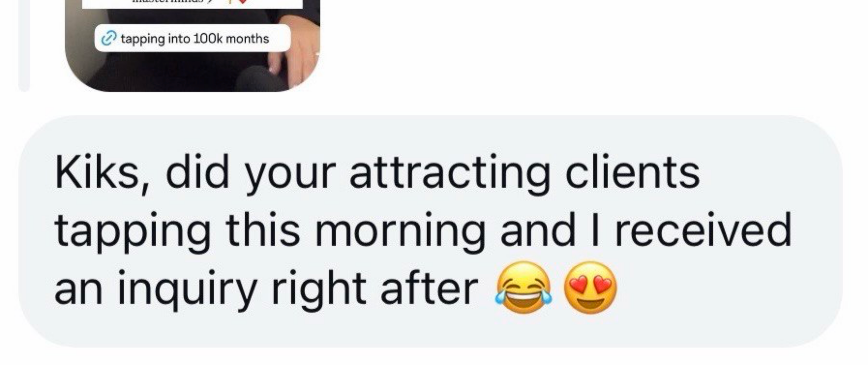This screenshot has height=365, width=868.
Task: Open the replied story thumbnail
Action: tap(193, 46)
